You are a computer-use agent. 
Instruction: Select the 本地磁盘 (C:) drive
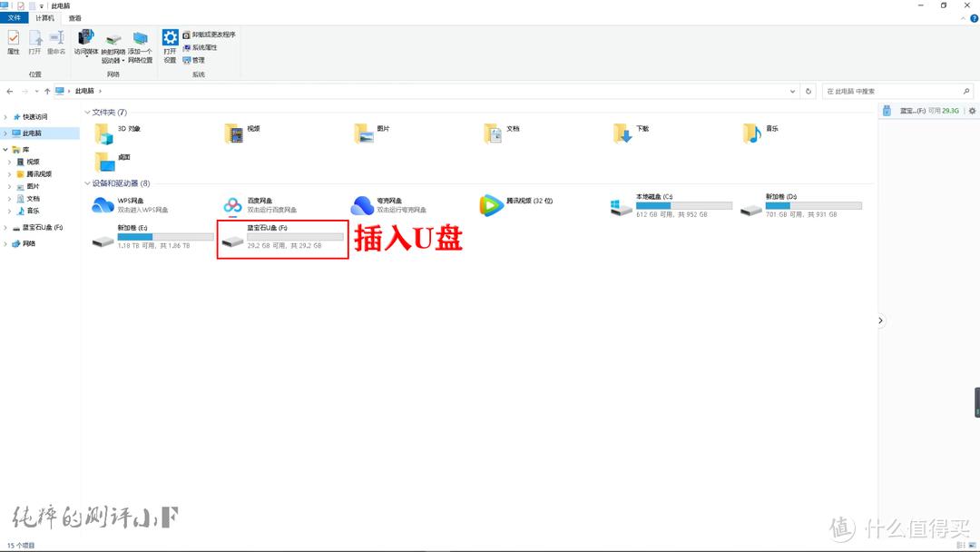[x=671, y=206]
